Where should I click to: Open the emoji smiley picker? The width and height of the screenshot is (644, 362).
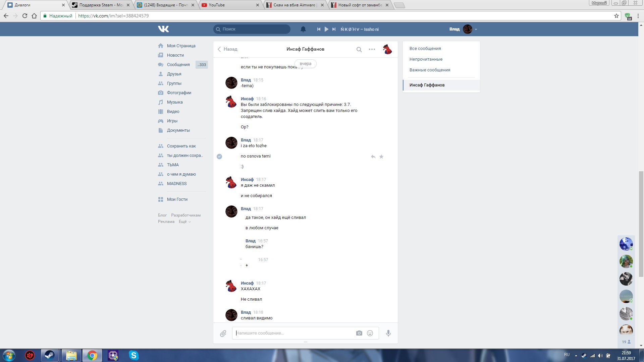(370, 333)
